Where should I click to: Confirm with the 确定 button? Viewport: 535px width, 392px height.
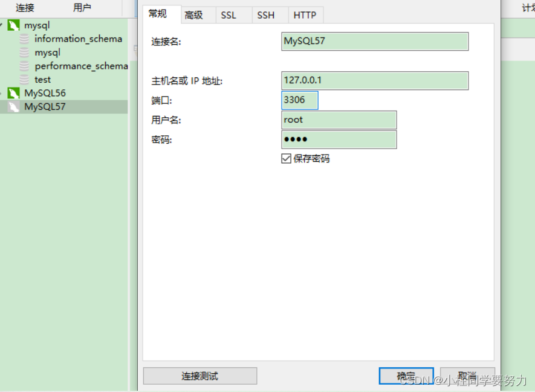(x=406, y=376)
